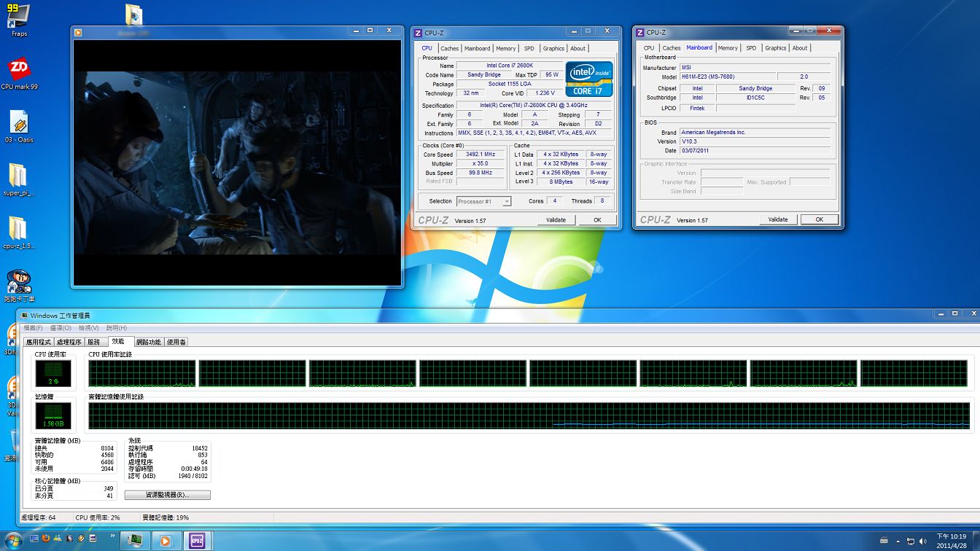Click the Core VID value 1.236 V

pos(544,93)
